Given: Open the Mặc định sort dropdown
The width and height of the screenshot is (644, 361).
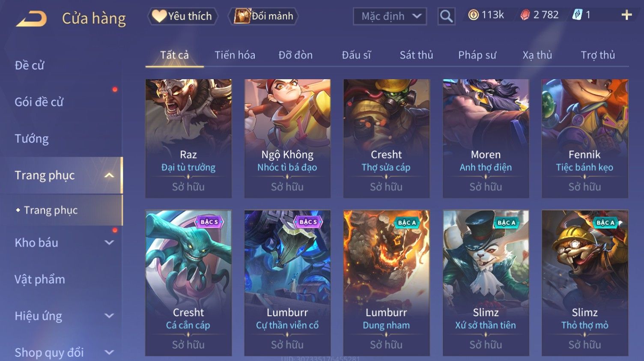Looking at the screenshot, I should pyautogui.click(x=390, y=16).
